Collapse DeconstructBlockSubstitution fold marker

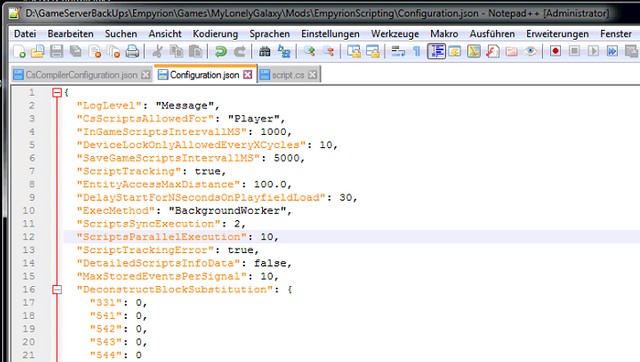click(x=57, y=290)
